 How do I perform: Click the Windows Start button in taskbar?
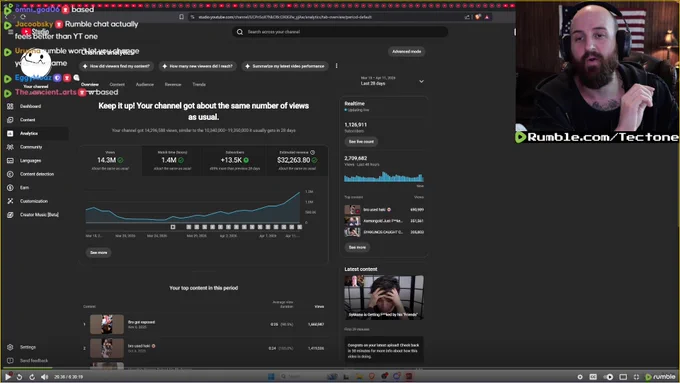(x=271, y=376)
